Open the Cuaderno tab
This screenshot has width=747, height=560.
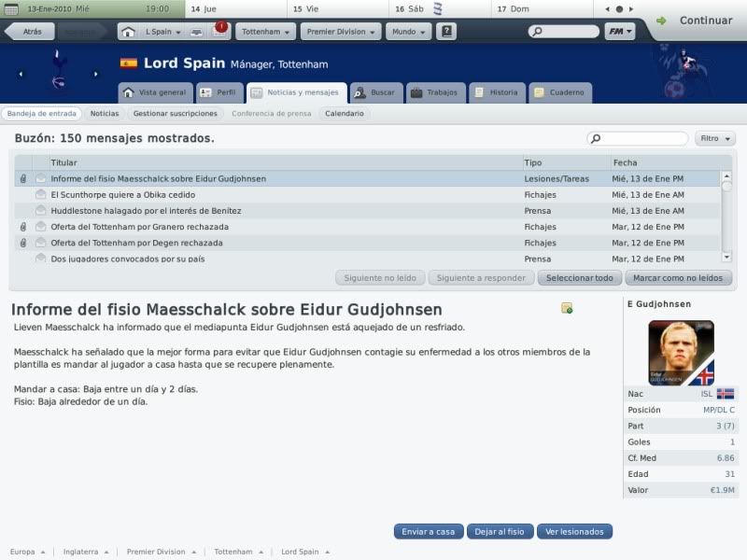(x=560, y=92)
